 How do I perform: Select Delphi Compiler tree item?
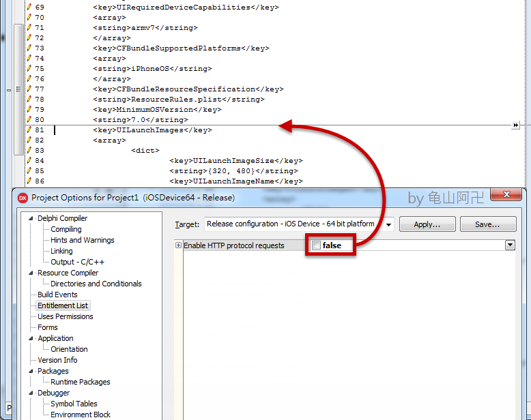(62, 218)
